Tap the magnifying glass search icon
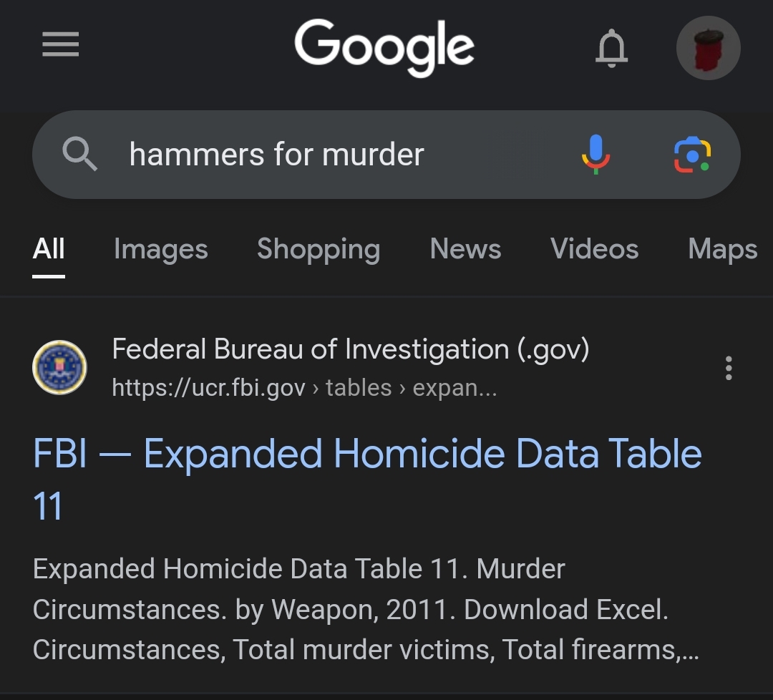Viewport: 773px width, 700px height. (79, 154)
